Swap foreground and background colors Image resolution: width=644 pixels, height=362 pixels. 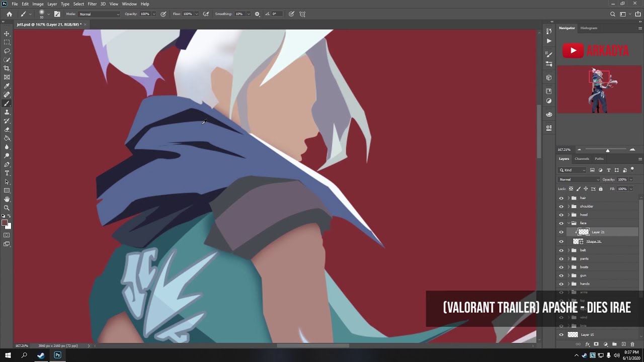(10, 216)
